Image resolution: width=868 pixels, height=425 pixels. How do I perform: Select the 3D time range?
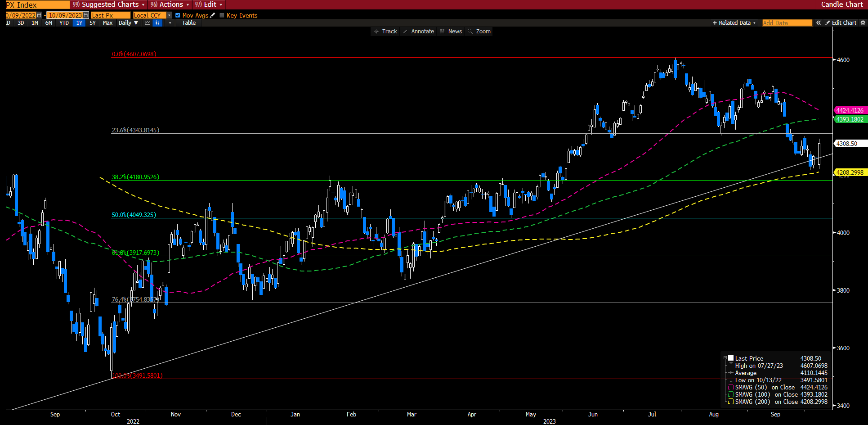pyautogui.click(x=21, y=23)
